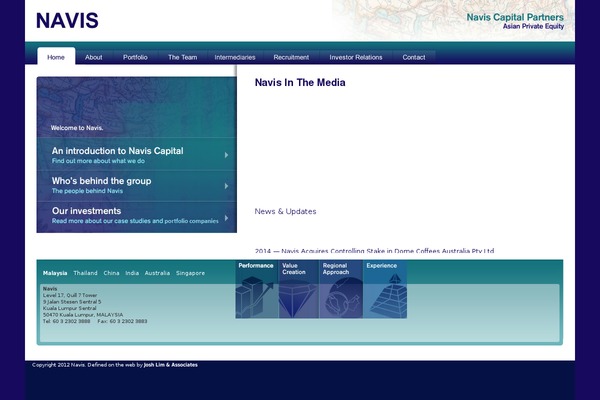Open the Performance bar chart icon
600x400 pixels.
point(257,289)
